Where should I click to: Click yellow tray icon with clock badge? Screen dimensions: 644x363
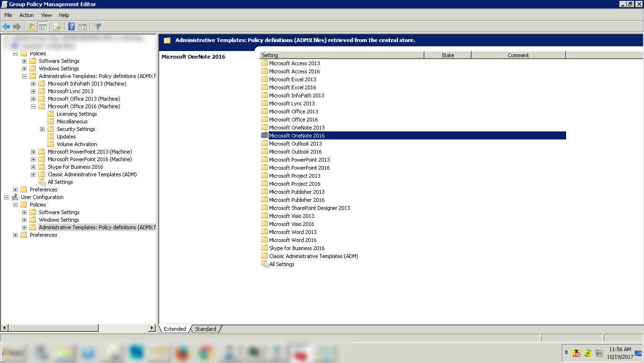click(576, 353)
